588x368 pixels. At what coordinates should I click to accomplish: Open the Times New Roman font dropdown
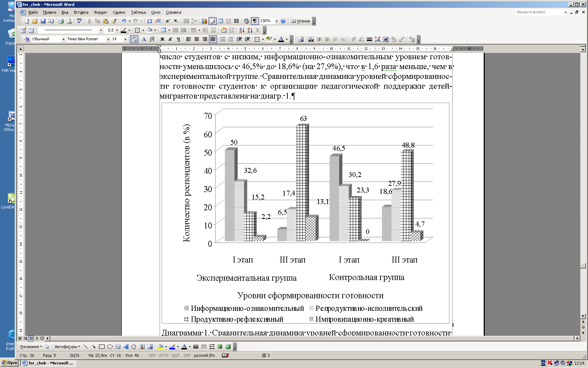pyautogui.click(x=108, y=39)
